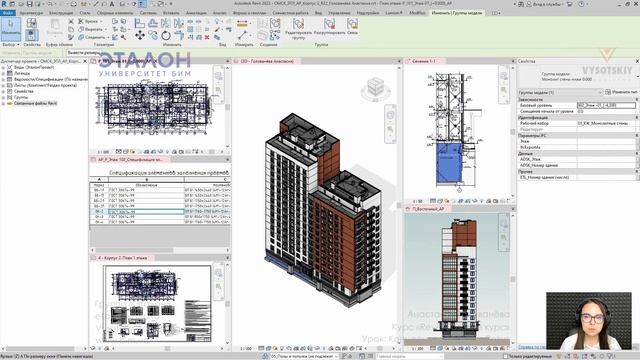Switch to the Архитектура ribbon tab
This screenshot has width=640, height=360.
[31, 13]
